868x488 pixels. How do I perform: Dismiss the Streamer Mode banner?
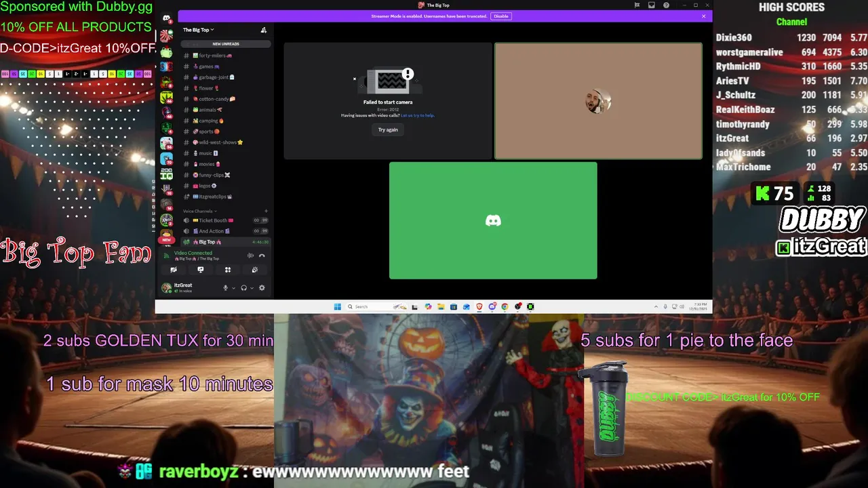704,16
